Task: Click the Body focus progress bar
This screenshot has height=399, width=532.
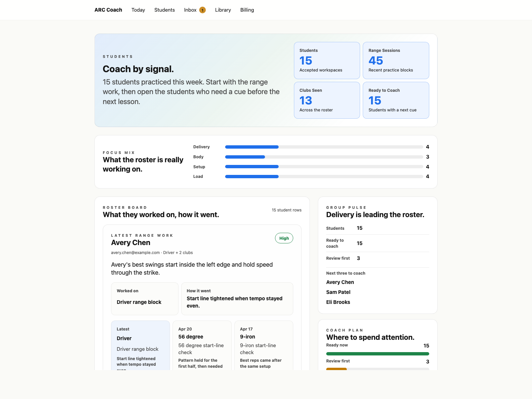Action: pos(324,157)
